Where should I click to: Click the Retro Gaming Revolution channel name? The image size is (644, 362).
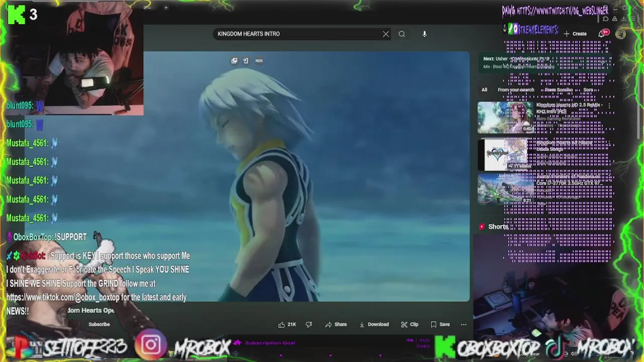pos(558,119)
